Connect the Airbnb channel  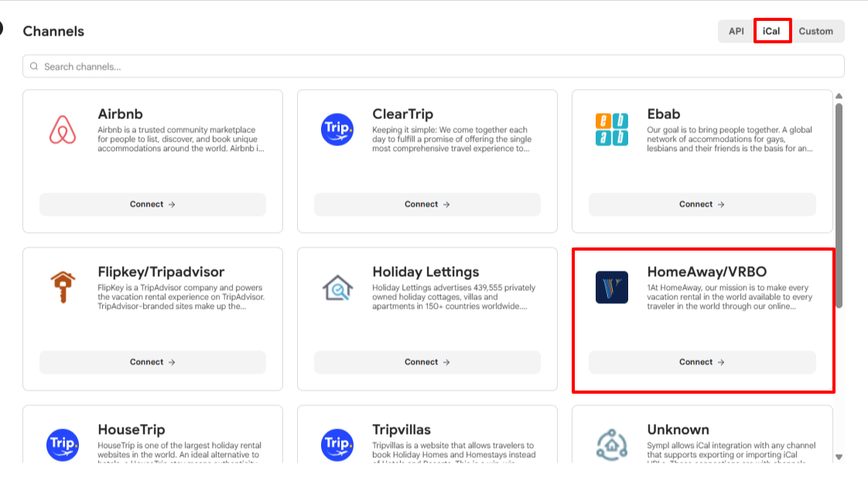click(152, 204)
